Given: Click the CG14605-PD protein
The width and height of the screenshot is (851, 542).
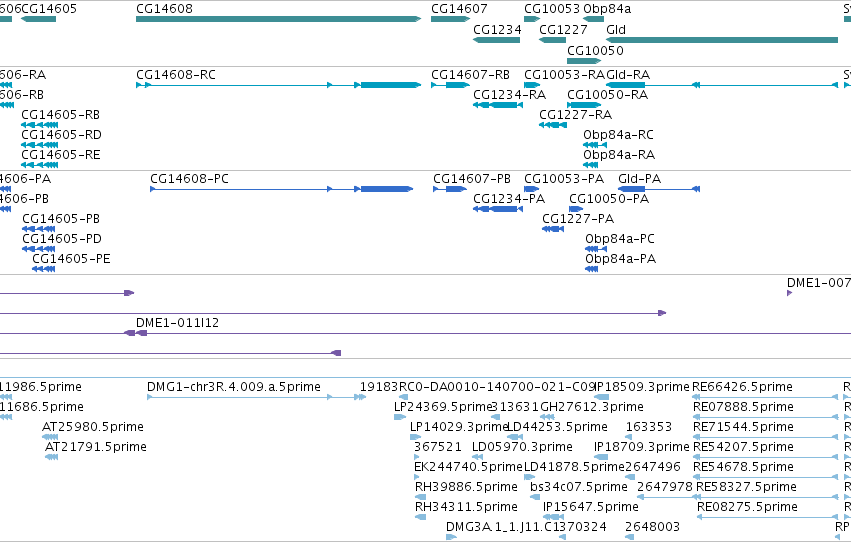Looking at the screenshot, I should [x=39, y=250].
